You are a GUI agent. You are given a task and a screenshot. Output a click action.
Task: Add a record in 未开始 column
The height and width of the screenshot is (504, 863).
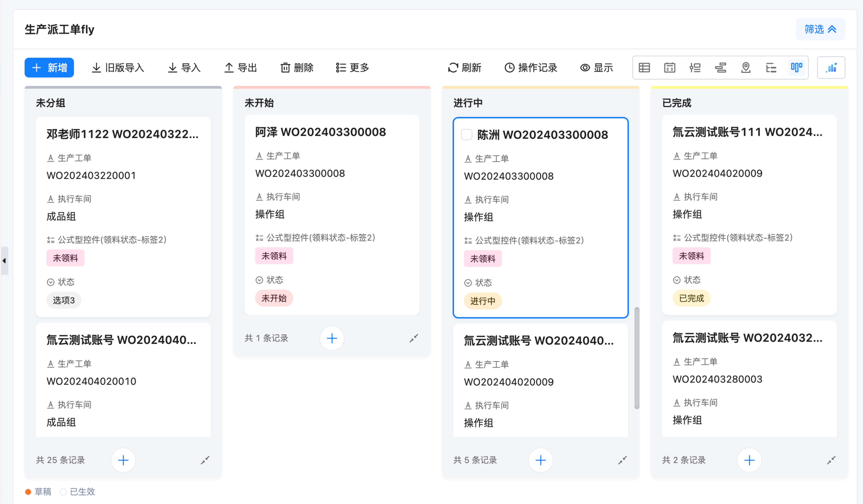pos(332,338)
